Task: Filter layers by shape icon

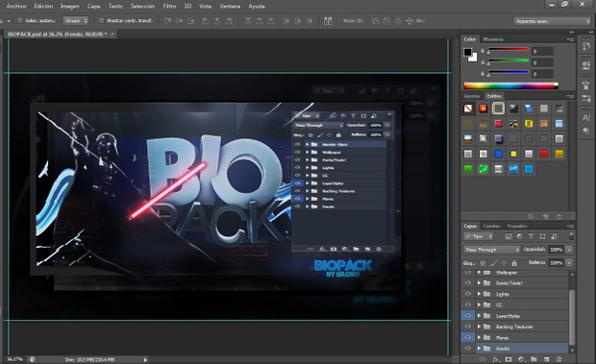Action: (542, 236)
